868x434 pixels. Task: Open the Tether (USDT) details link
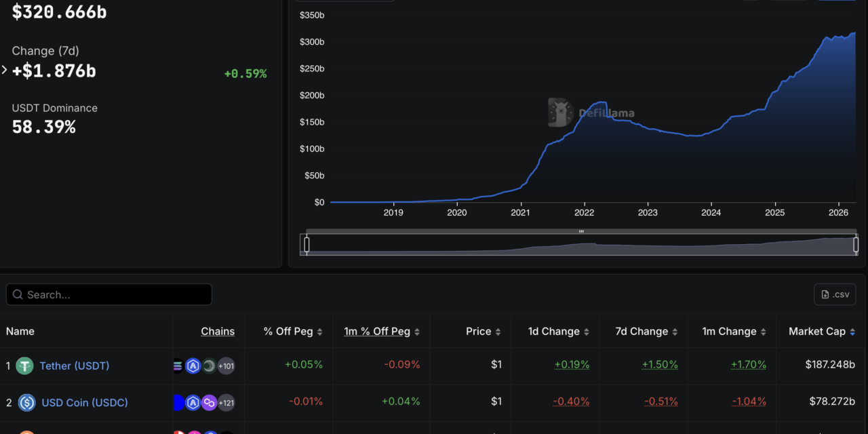(74, 366)
